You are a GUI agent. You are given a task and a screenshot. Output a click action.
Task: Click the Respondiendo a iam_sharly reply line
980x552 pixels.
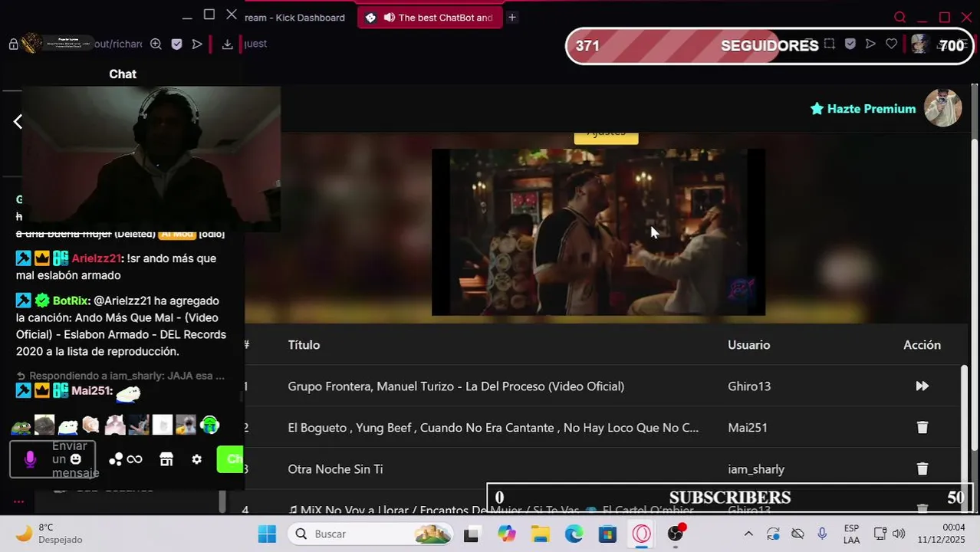pyautogui.click(x=120, y=376)
